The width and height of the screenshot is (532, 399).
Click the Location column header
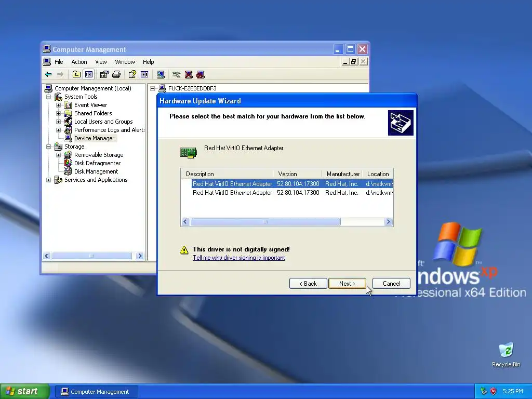378,174
